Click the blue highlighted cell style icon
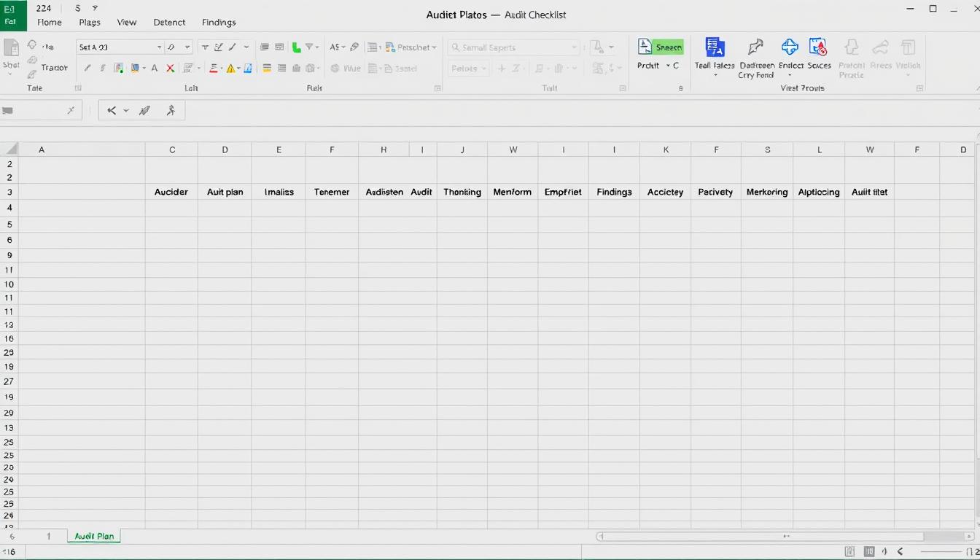This screenshot has height=560, width=980. (x=248, y=68)
